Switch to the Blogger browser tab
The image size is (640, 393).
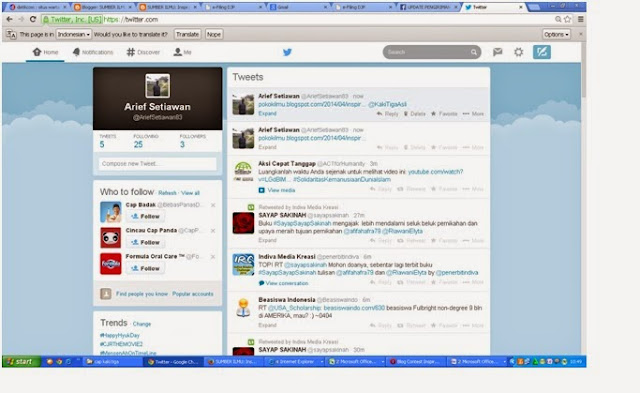(x=102, y=7)
